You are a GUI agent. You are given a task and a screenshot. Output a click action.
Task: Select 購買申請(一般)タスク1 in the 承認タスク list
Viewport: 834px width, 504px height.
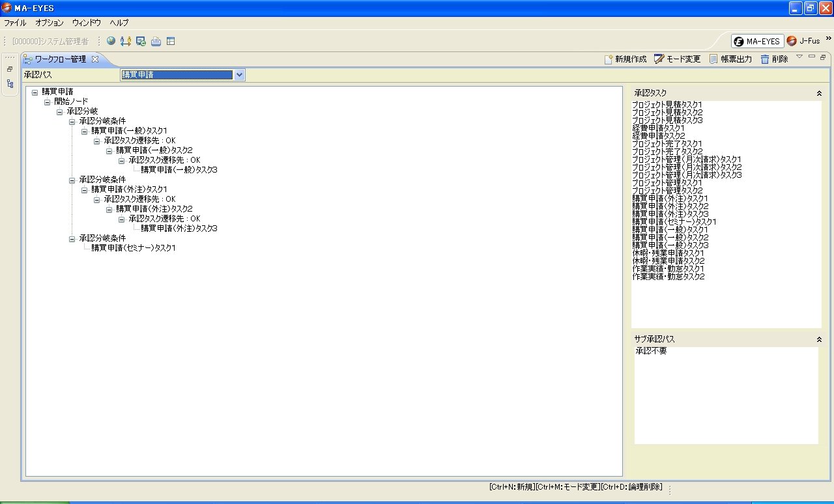coord(670,230)
